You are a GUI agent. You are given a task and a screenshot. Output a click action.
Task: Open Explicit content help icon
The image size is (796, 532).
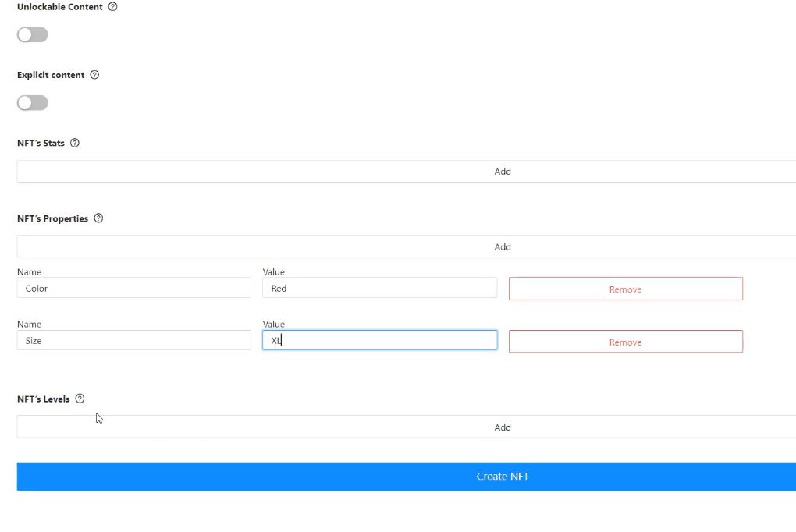pyautogui.click(x=94, y=75)
